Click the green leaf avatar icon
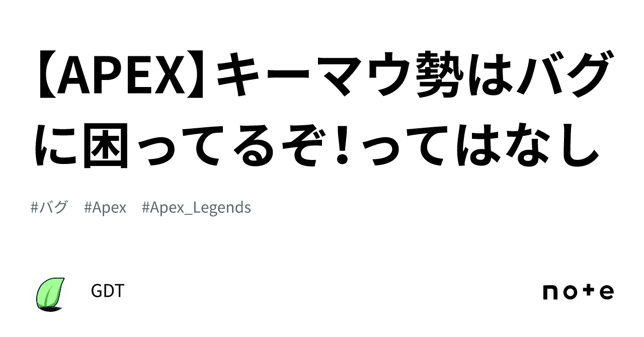Image resolution: width=644 pixels, height=337 pixels. click(x=50, y=294)
